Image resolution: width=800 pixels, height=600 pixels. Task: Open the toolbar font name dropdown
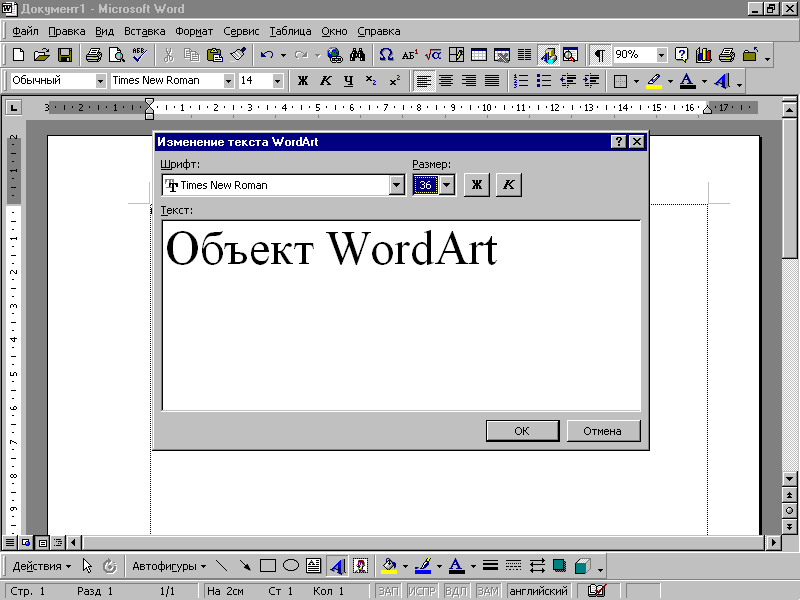point(229,81)
